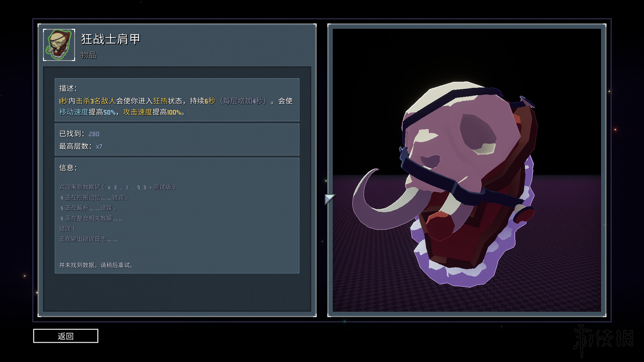Click the highlighted 攻击速度 text

[137, 112]
